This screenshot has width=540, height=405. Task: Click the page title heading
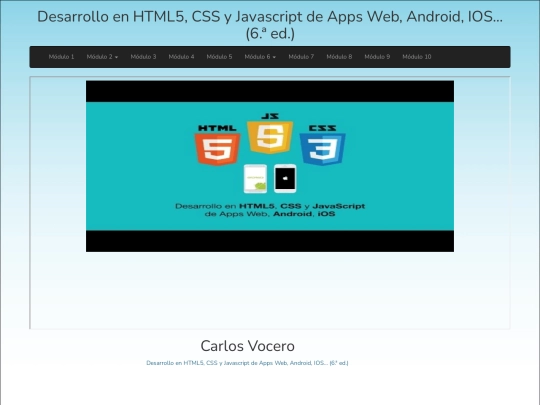(x=270, y=25)
